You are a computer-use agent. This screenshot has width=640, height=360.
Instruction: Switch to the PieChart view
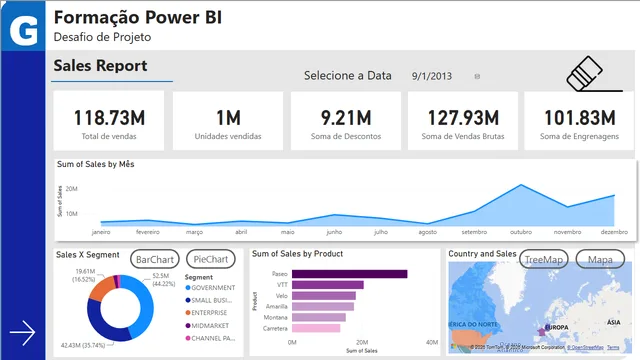point(211,259)
